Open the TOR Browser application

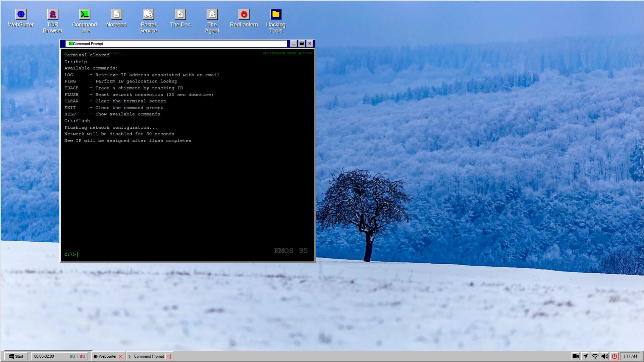click(x=53, y=14)
